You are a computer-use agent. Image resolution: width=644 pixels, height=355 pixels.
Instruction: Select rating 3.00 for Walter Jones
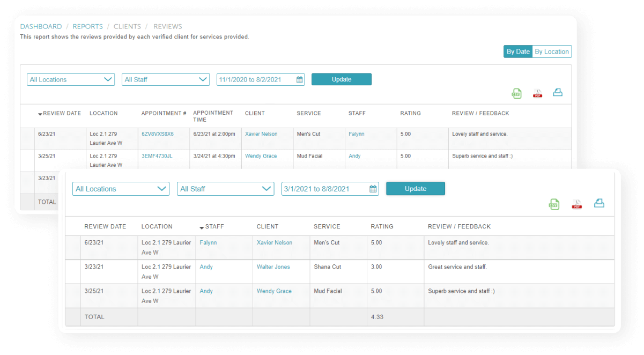point(376,267)
